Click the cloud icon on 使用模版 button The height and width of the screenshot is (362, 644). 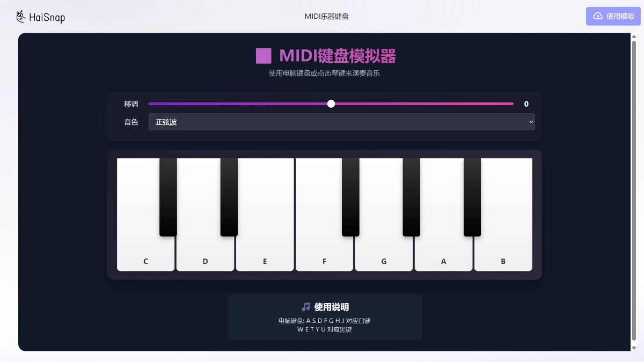(597, 16)
